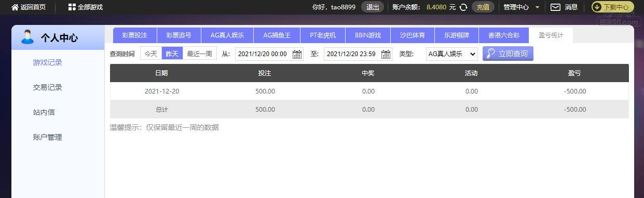Open the 全部游戏 grid icon

(x=72, y=7)
